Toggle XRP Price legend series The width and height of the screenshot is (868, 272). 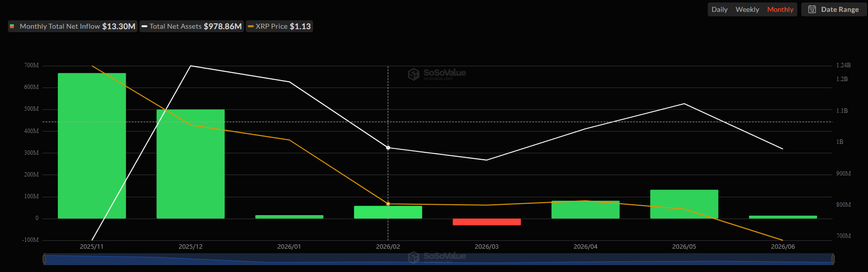click(279, 26)
